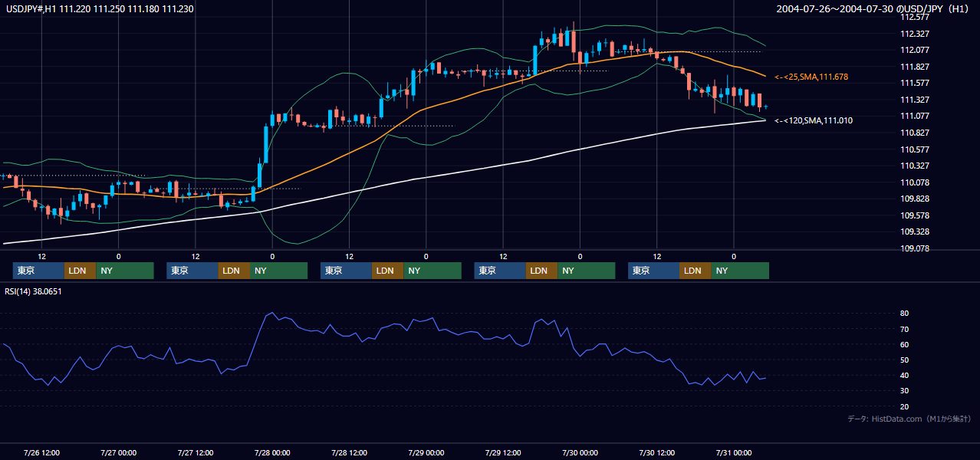The image size is (980, 460).
Task: Select the 110.327 price axis value
Action: point(914,166)
